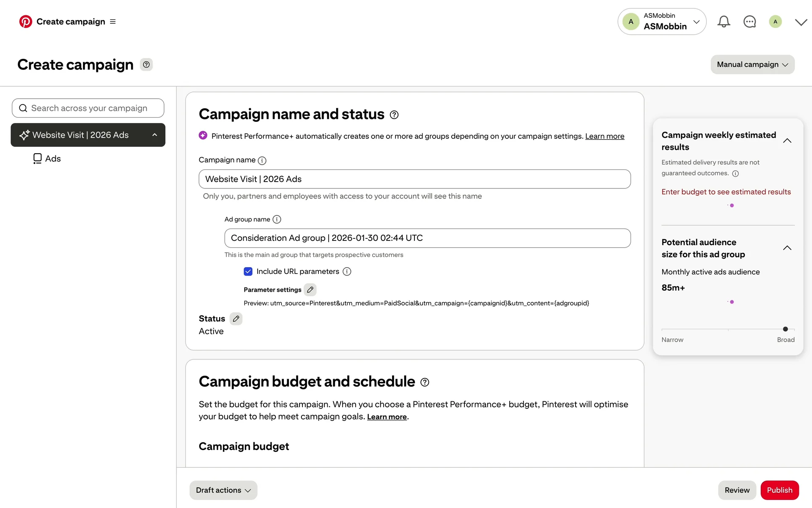Open Learn more link about Performance+ ad groups

pos(604,136)
